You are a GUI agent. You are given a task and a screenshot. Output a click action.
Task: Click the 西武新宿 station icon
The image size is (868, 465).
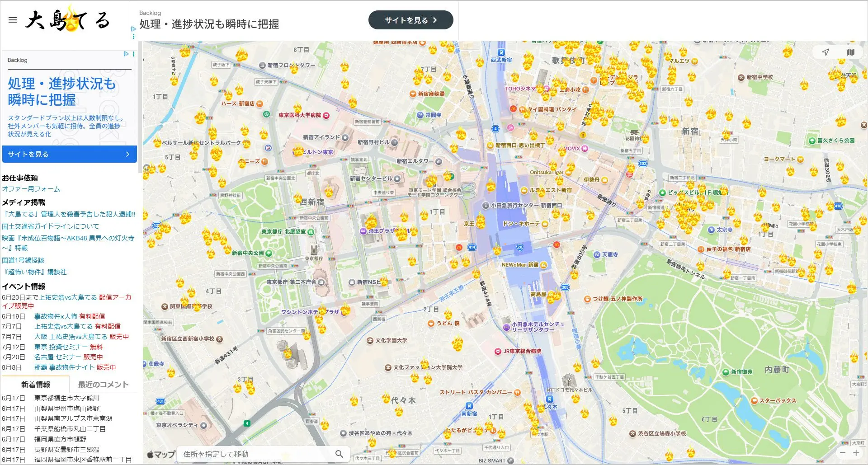tap(501, 52)
